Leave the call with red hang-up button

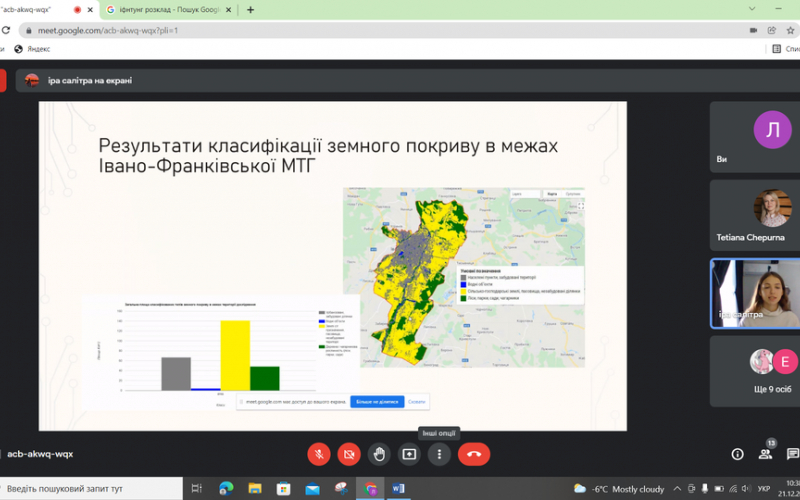(474, 454)
